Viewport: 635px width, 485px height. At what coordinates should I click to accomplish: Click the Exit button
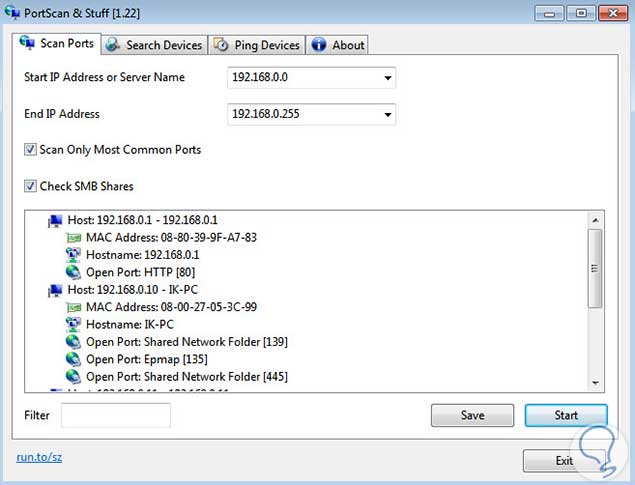564,461
